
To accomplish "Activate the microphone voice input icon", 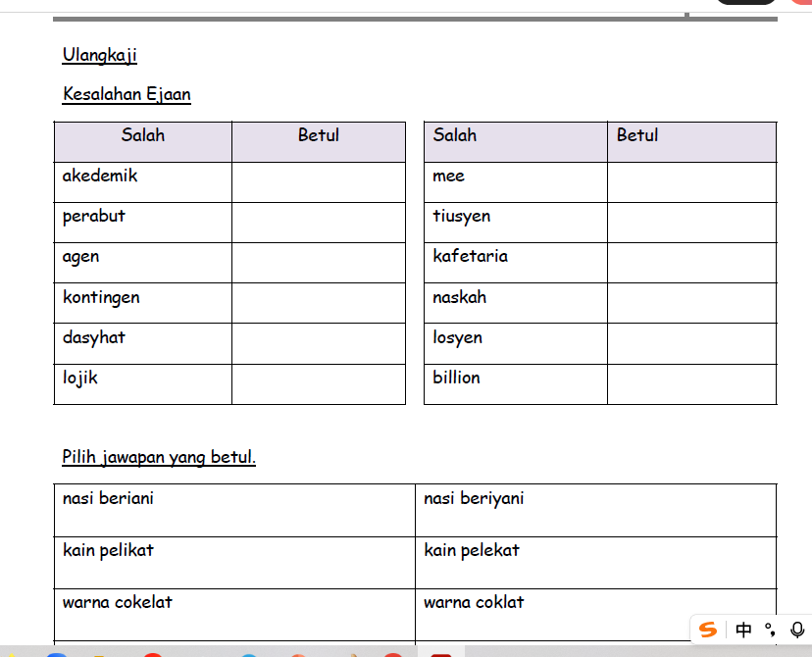I will pyautogui.click(x=796, y=630).
